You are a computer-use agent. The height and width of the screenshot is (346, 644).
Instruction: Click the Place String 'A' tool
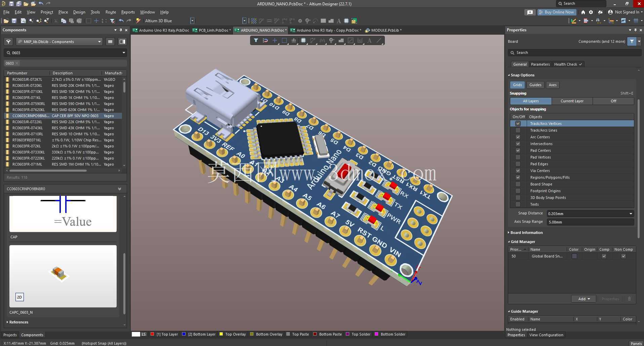point(369,40)
